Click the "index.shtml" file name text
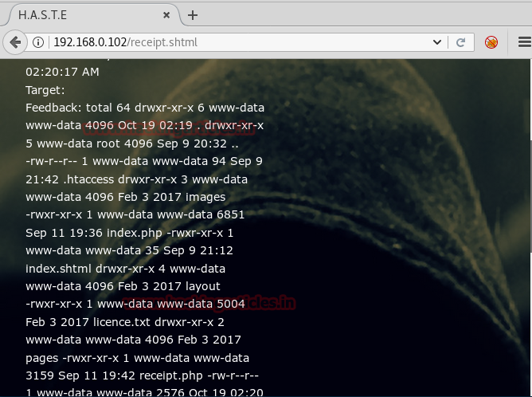This screenshot has width=532, height=397. (58, 269)
